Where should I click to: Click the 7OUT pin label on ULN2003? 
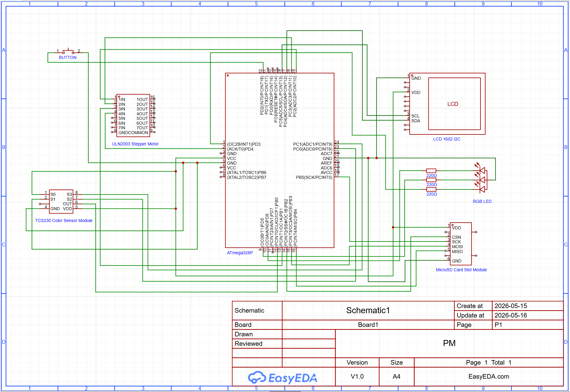click(x=142, y=128)
